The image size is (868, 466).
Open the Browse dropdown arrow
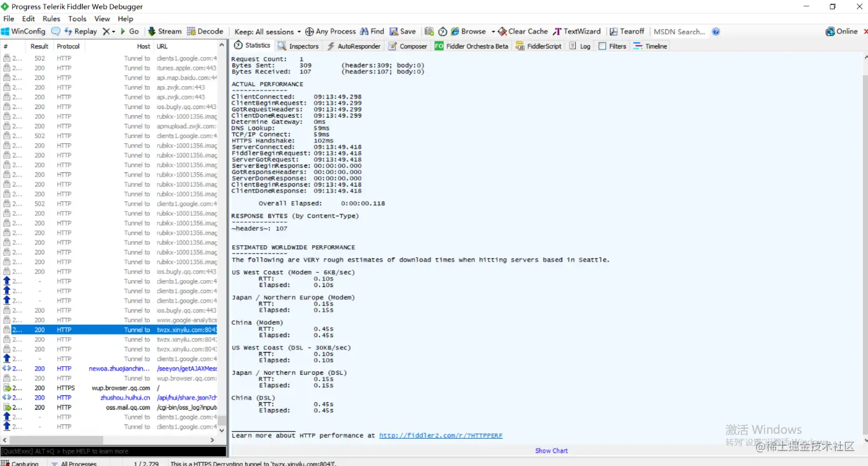(493, 32)
